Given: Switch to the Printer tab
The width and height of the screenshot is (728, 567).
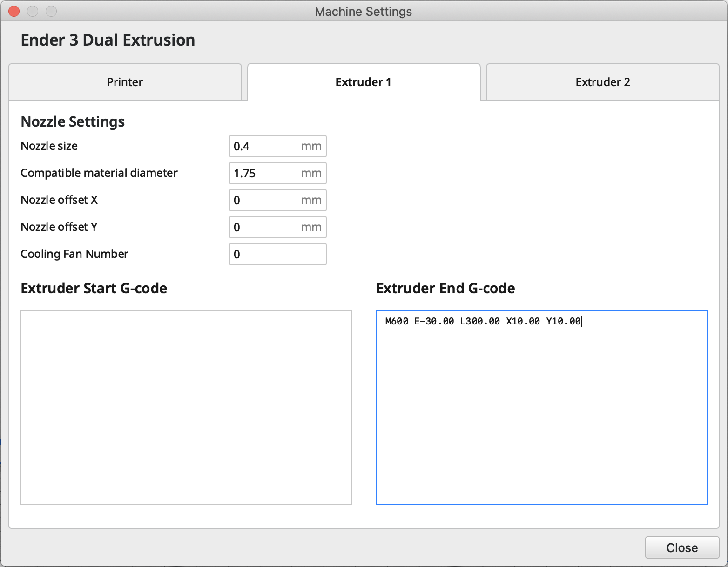Looking at the screenshot, I should pyautogui.click(x=125, y=82).
